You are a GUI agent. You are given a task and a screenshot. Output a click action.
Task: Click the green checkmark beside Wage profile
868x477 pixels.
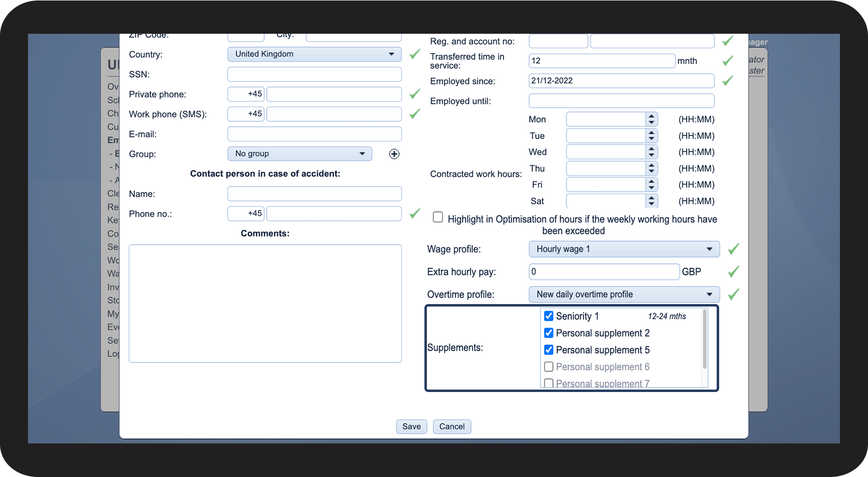click(x=734, y=249)
